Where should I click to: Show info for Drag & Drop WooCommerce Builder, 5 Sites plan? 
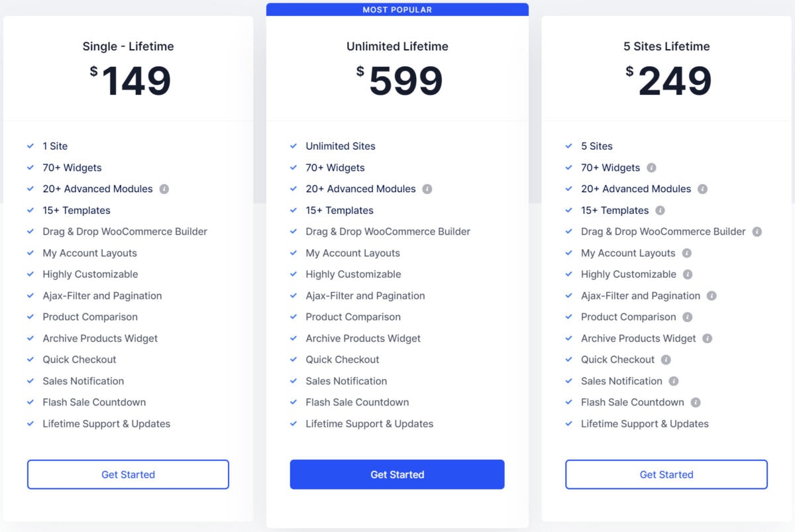click(x=757, y=232)
